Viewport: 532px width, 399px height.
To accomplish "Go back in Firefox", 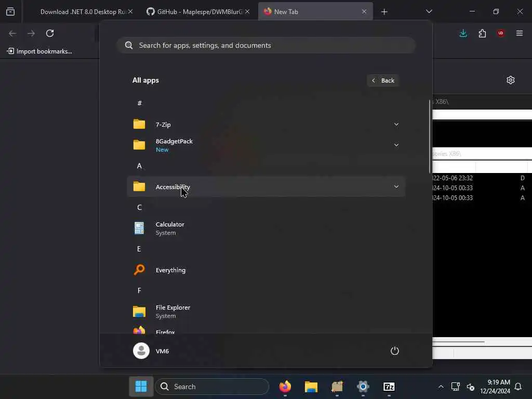I will [12, 33].
